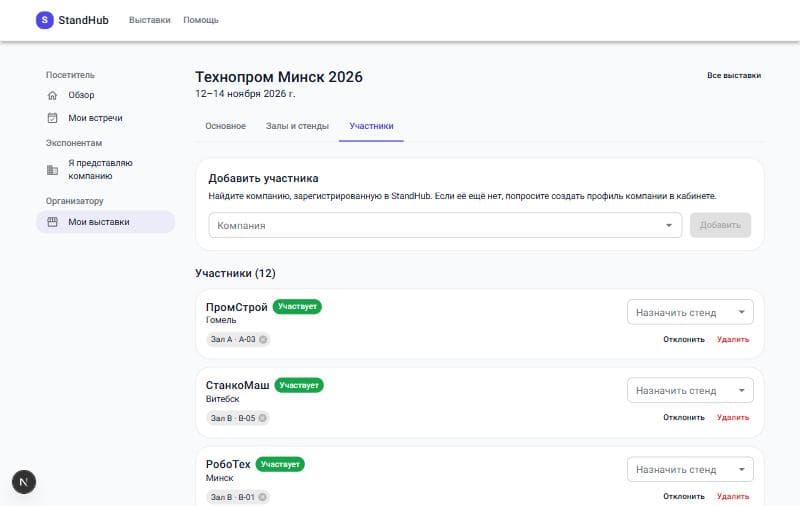The image size is (800, 506).
Task: Focus the Компания search field
Action: [x=445, y=225]
